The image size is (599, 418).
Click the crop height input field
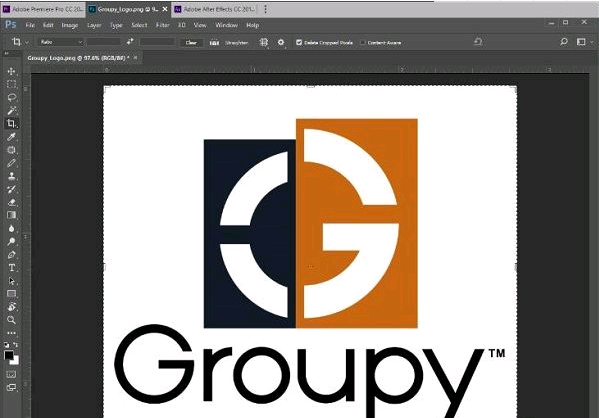point(157,42)
